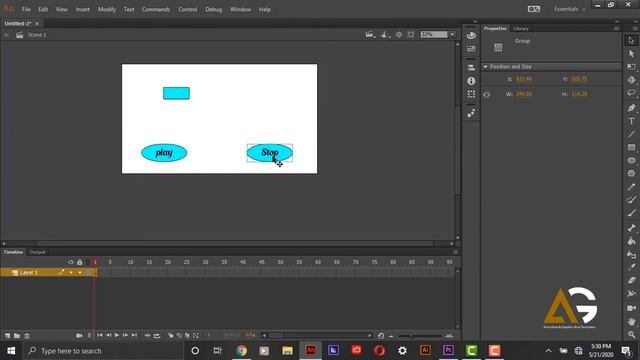
Task: Select the Rectangle tool
Action: click(631, 147)
